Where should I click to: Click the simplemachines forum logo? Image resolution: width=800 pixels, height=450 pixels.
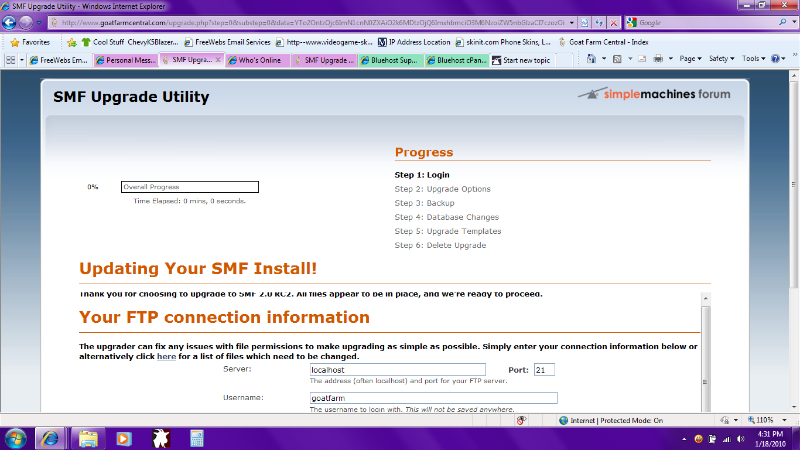coord(654,94)
